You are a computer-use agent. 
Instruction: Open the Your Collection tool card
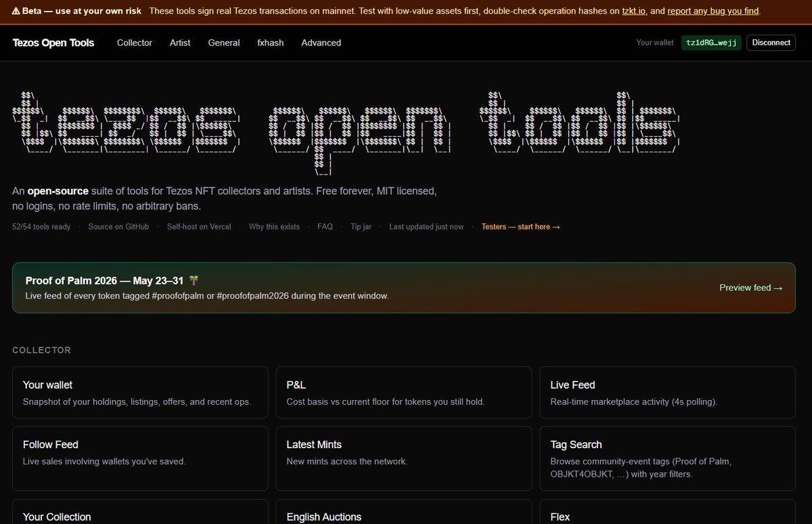(x=140, y=512)
